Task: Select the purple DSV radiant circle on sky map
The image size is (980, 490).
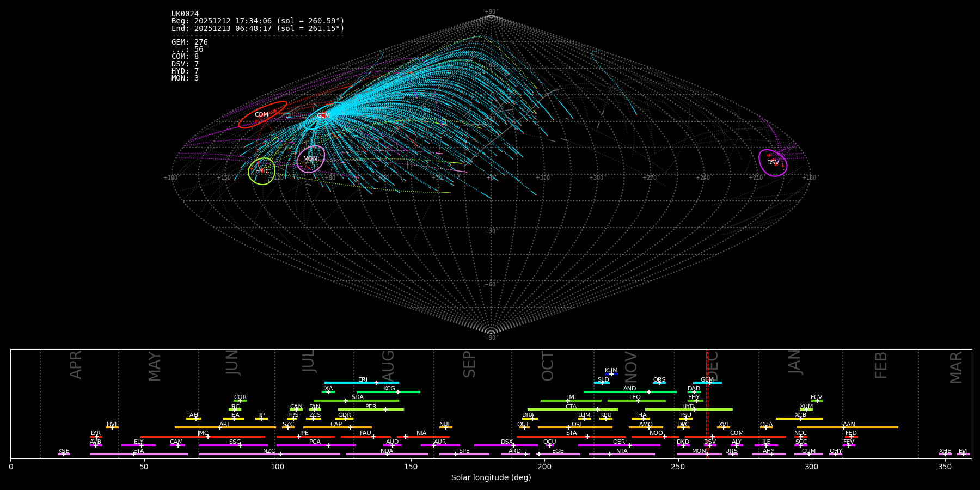Action: pos(773,163)
